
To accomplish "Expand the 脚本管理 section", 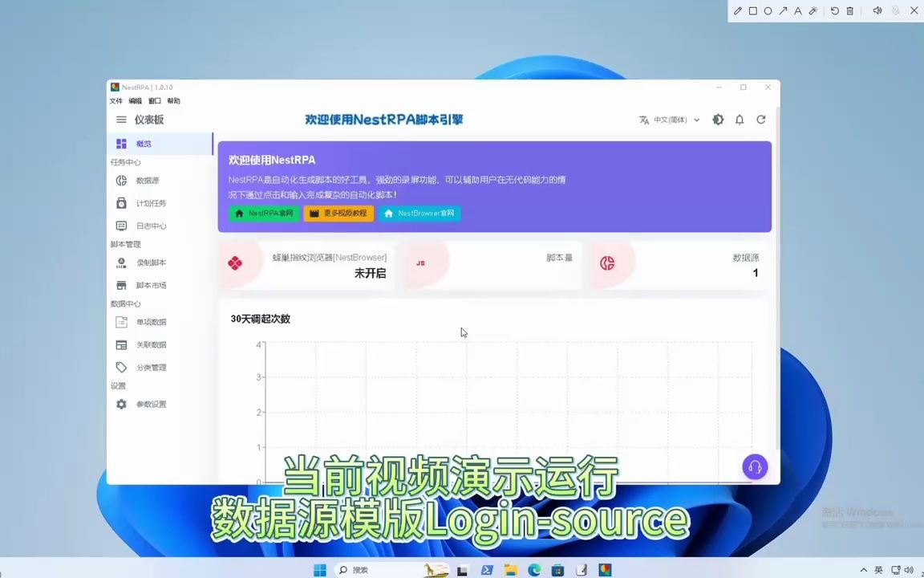I will click(125, 244).
